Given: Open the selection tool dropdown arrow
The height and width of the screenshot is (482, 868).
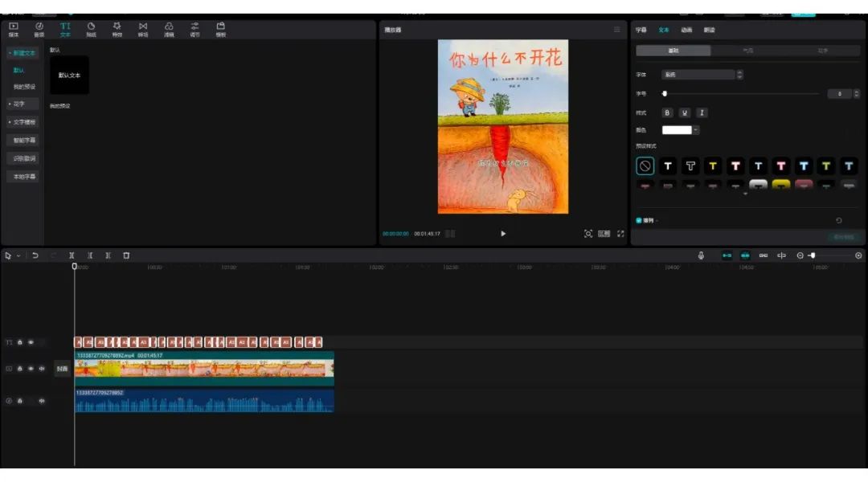Looking at the screenshot, I should tap(18, 255).
